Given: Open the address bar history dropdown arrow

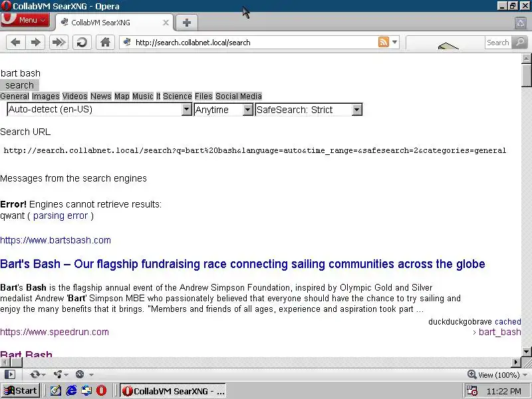Looking at the screenshot, I should pyautogui.click(x=394, y=43).
